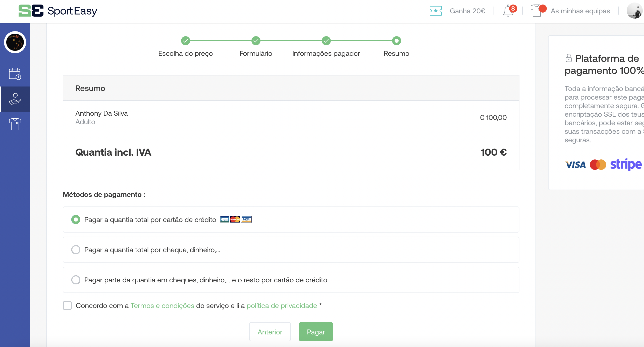Open the user profile avatar
Viewport: 644px width, 347px height.
(634, 11)
